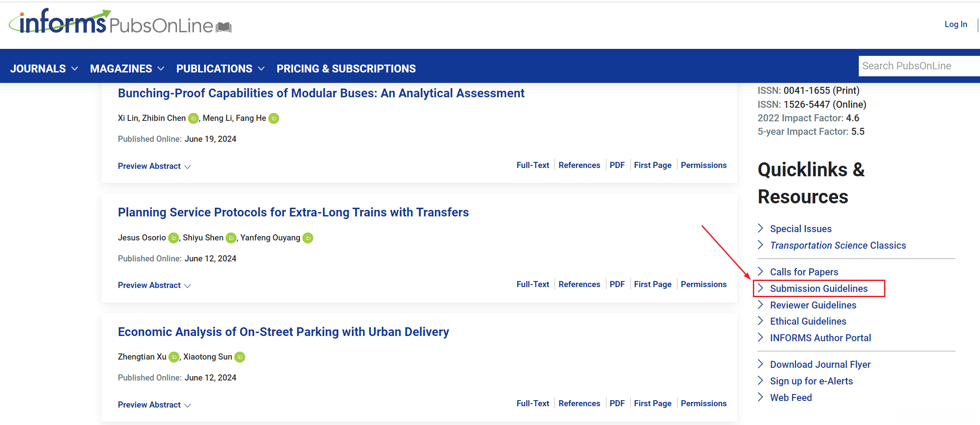Expand Preview Abstract for Bunching-Proof Modular Buses article
Viewport: 980px width, 425px height.
(154, 166)
